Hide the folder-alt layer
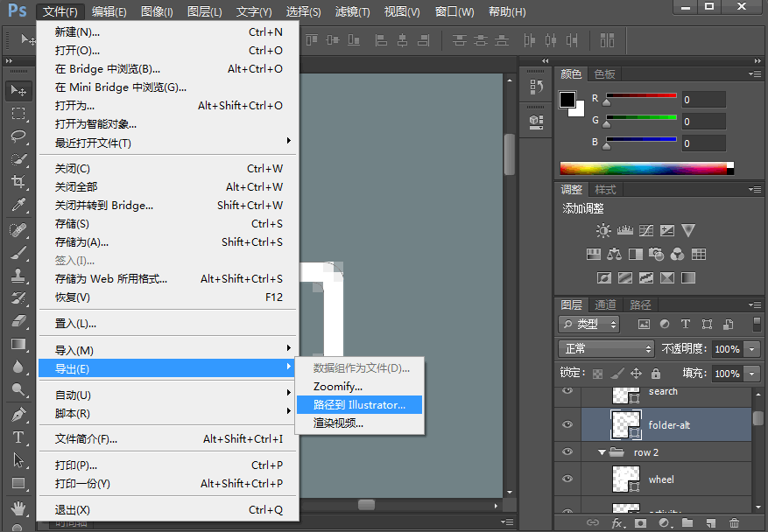Image resolution: width=768 pixels, height=532 pixels. click(567, 425)
